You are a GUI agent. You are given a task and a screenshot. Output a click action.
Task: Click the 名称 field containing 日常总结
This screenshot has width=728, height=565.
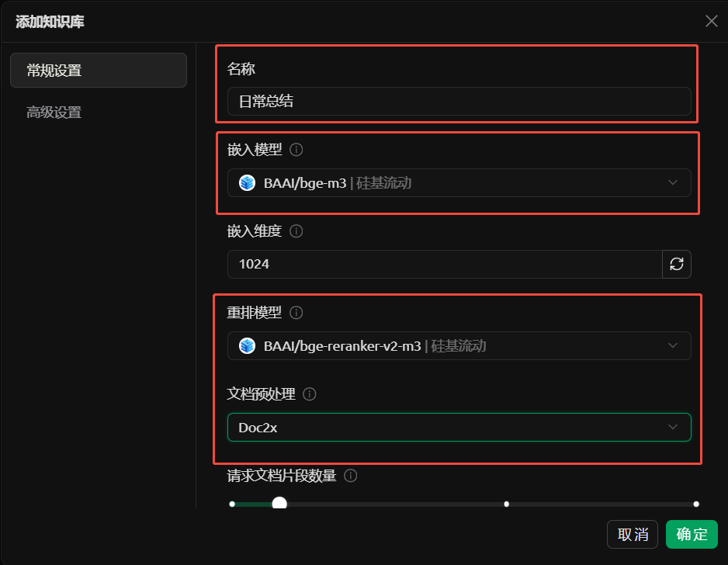pyautogui.click(x=459, y=101)
